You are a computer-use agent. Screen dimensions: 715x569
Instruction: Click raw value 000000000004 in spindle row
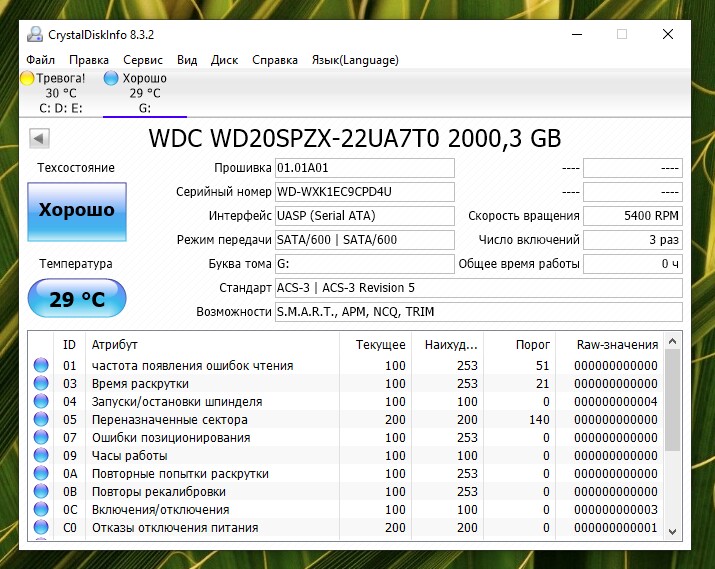[616, 402]
